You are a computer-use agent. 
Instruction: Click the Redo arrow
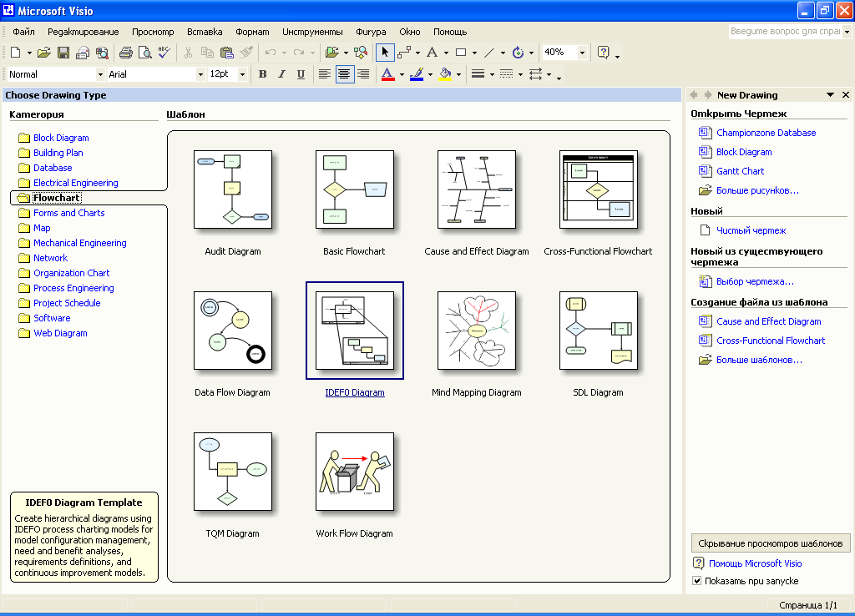click(x=299, y=53)
